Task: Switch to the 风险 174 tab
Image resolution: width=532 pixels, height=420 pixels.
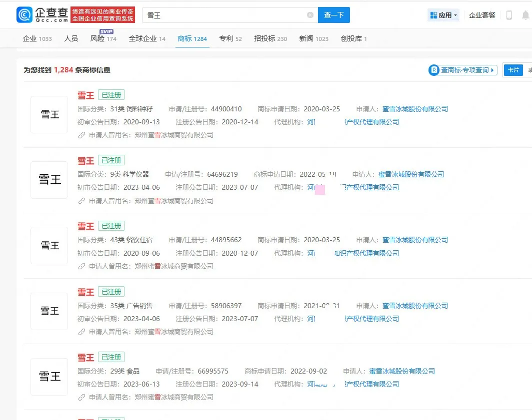Action: [103, 38]
